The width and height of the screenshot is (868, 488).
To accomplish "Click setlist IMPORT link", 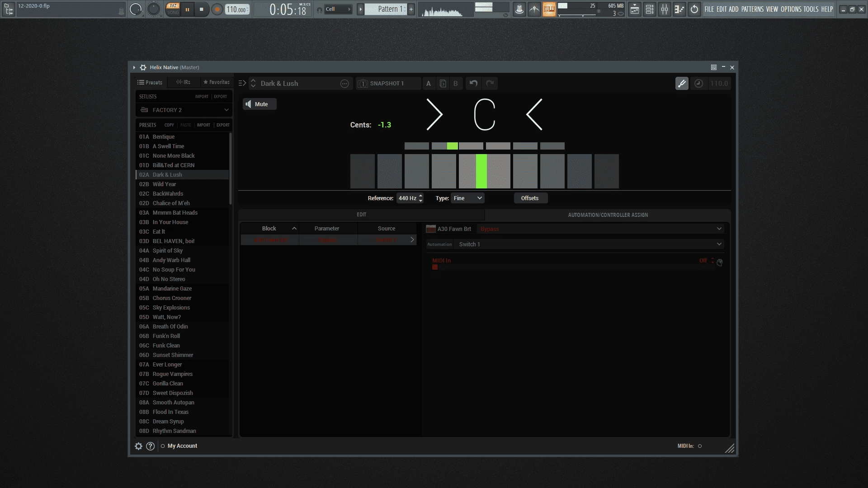I will 202,97.
